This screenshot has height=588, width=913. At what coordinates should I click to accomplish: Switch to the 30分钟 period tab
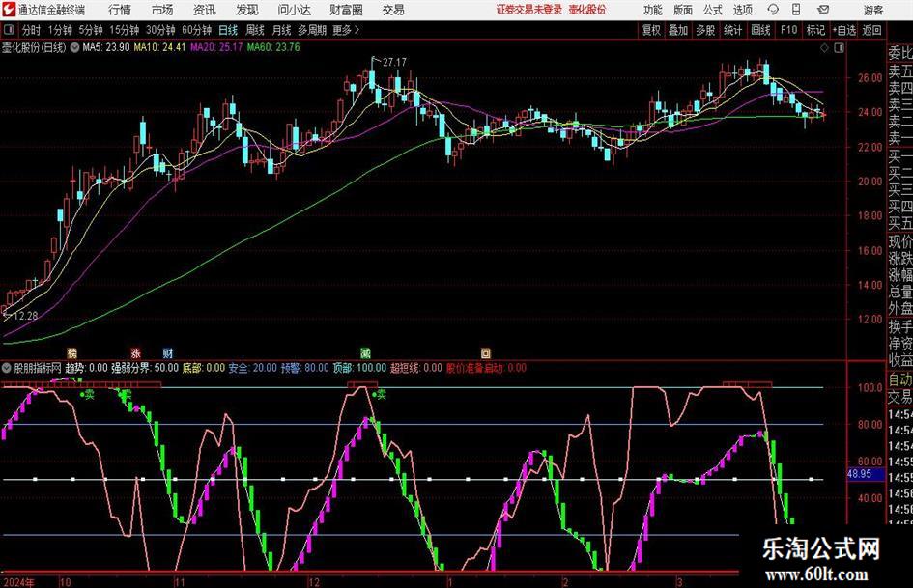click(x=160, y=30)
